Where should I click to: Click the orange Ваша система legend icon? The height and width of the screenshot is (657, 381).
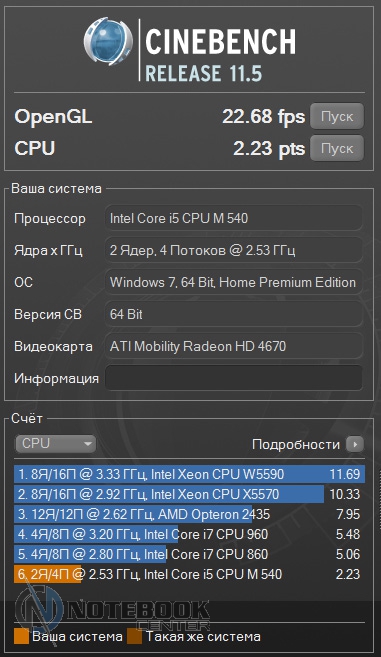(x=21, y=636)
